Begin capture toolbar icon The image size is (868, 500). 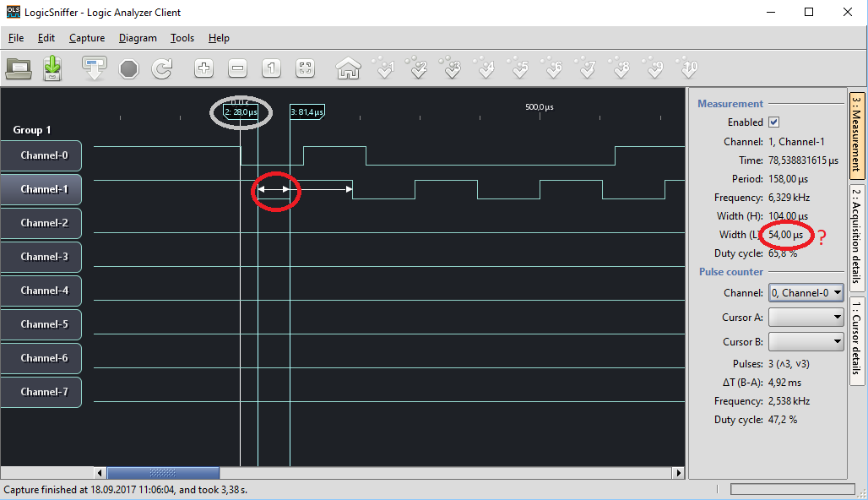click(94, 68)
